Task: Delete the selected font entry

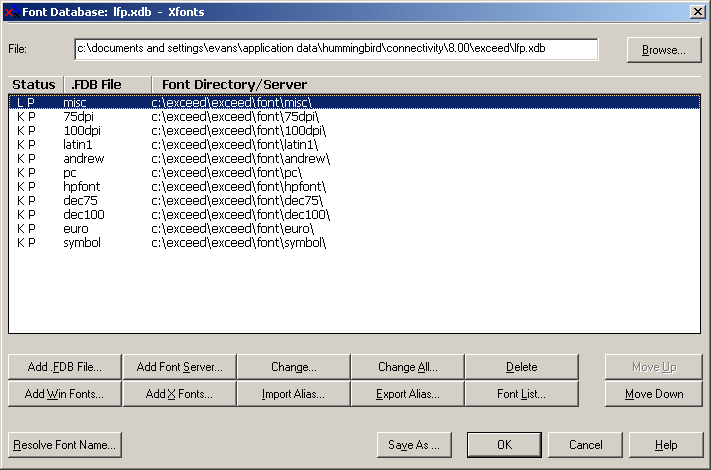Action: point(521,367)
